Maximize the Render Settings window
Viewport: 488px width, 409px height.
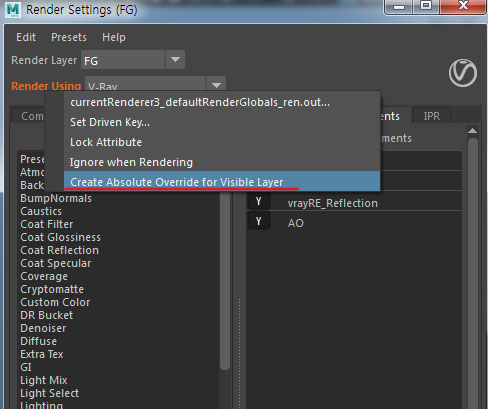(x=426, y=7)
